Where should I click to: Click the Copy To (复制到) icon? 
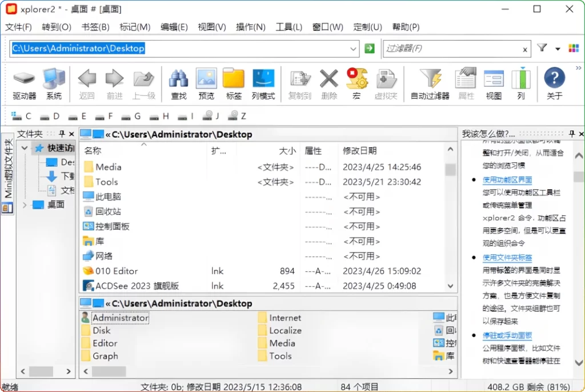point(300,84)
